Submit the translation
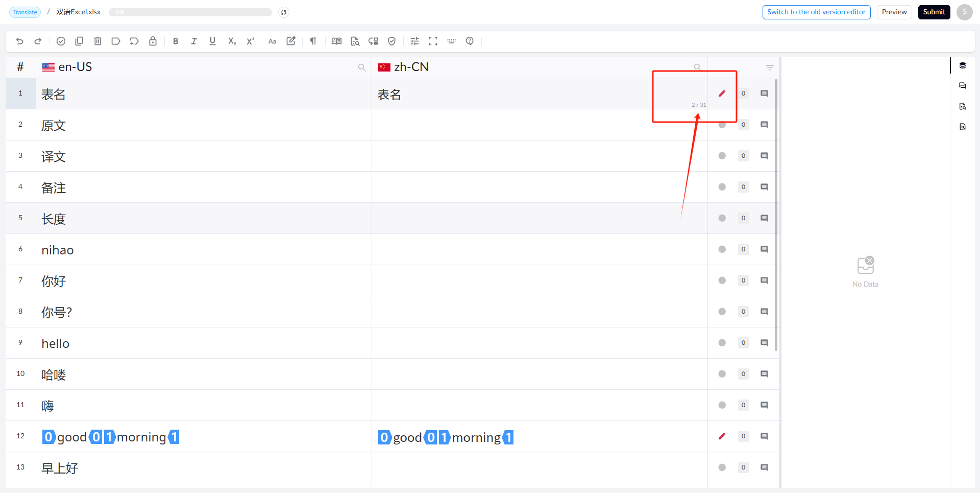980x493 pixels. click(x=934, y=12)
